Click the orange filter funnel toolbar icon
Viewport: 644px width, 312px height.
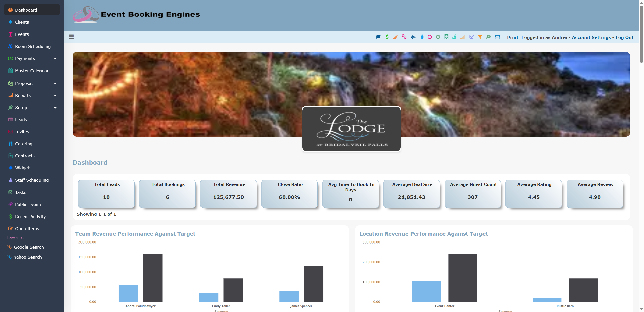480,37
